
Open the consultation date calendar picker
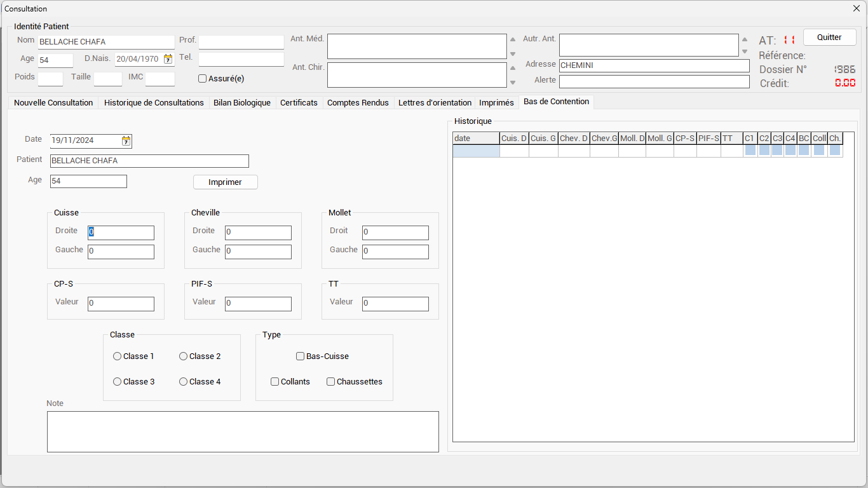point(126,141)
